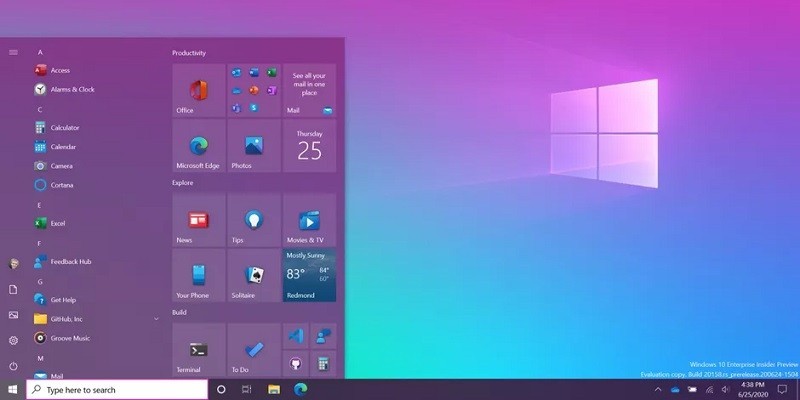Open the News tile
The height and width of the screenshot is (400, 800).
(x=198, y=220)
